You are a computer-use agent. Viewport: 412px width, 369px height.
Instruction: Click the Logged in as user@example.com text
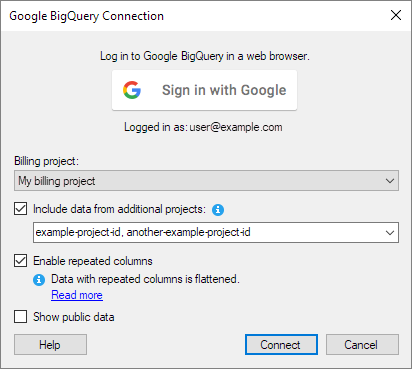pyautogui.click(x=203, y=127)
